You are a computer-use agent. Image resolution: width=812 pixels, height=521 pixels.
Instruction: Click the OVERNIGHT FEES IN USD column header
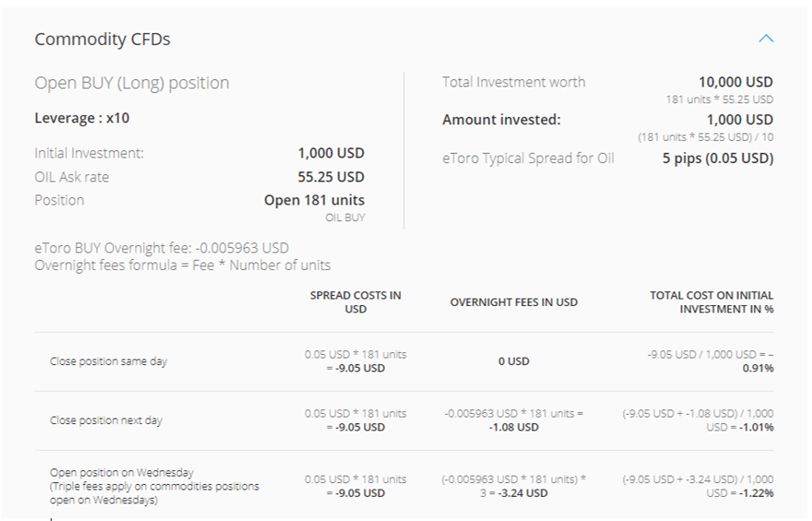[x=513, y=302]
